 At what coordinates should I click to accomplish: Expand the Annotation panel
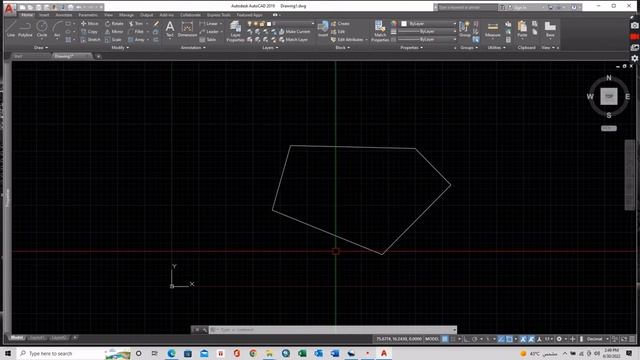[193, 48]
